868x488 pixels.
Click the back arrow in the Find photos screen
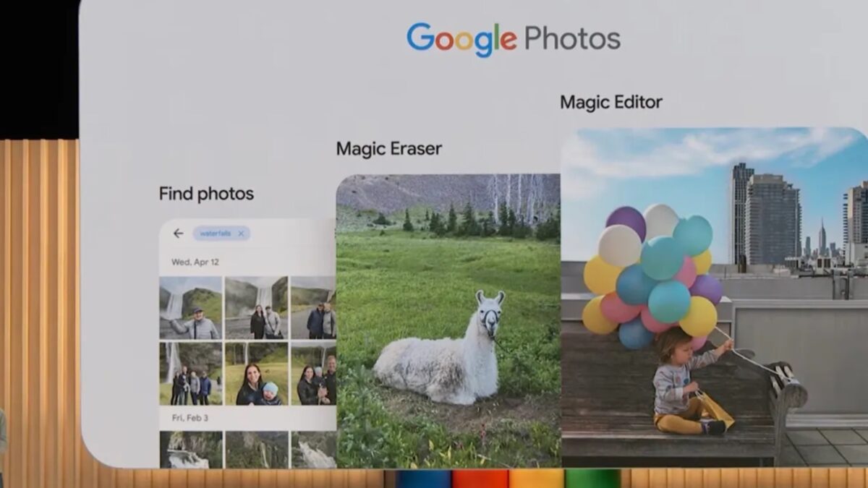click(x=178, y=233)
